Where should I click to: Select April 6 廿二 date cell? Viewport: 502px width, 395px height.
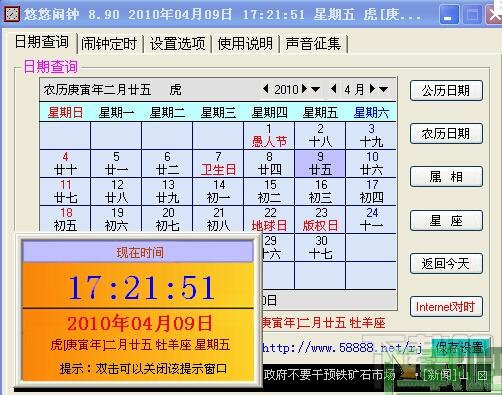coord(167,163)
